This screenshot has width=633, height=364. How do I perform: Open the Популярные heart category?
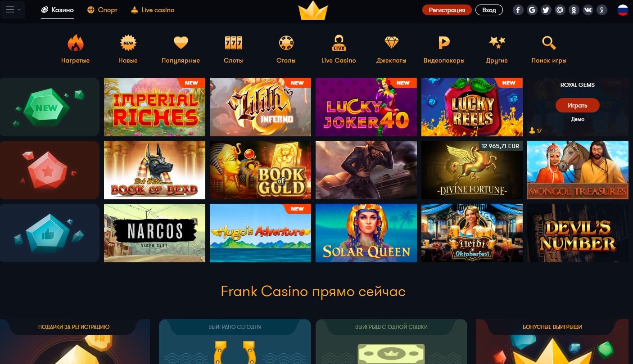(x=181, y=49)
